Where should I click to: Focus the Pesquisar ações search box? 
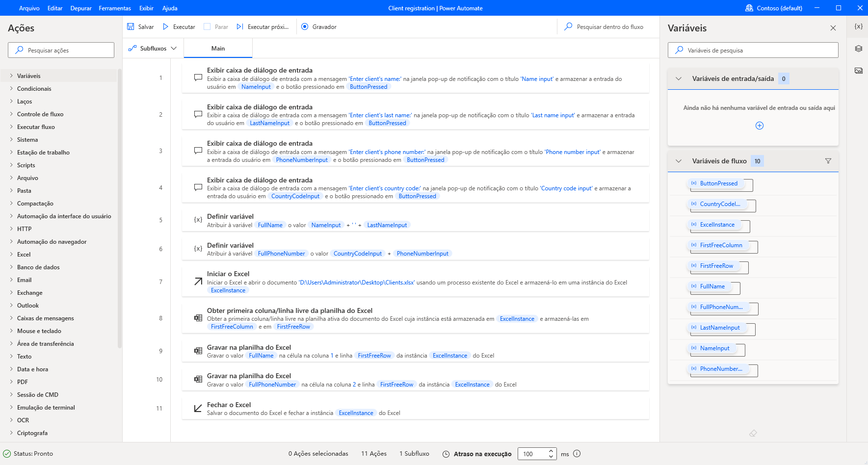coord(61,50)
